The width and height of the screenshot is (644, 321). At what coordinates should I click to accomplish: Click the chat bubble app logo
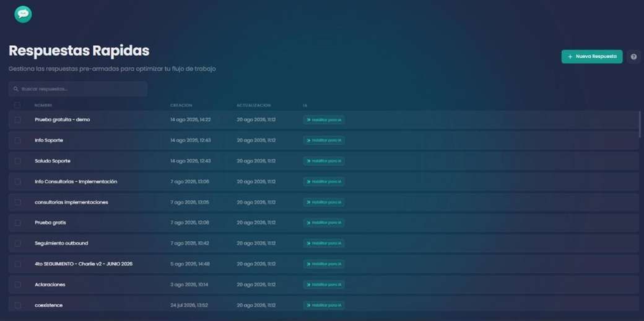click(x=23, y=14)
